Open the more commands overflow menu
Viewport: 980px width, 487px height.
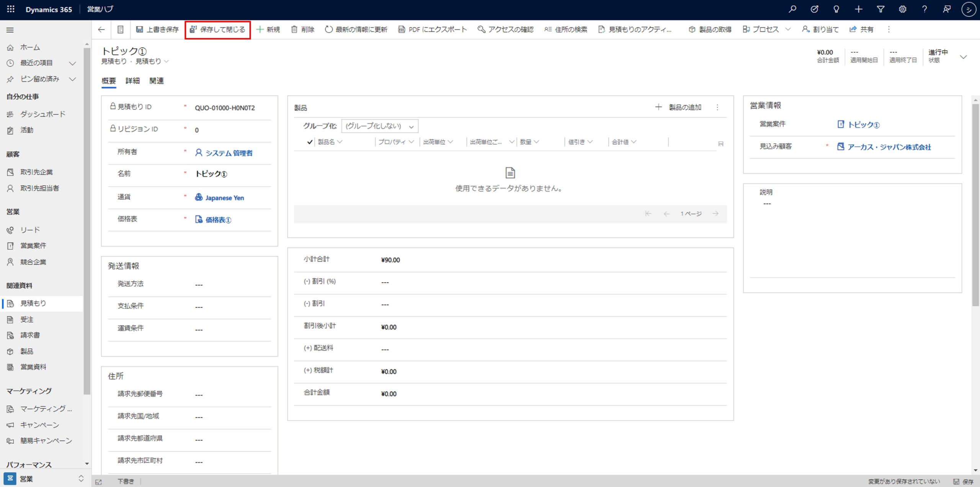coord(889,30)
